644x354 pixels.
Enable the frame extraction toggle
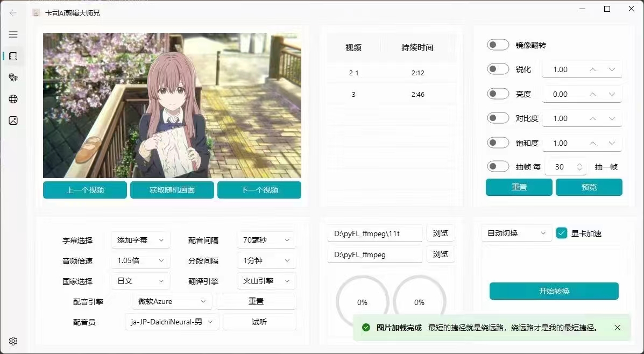coord(498,166)
